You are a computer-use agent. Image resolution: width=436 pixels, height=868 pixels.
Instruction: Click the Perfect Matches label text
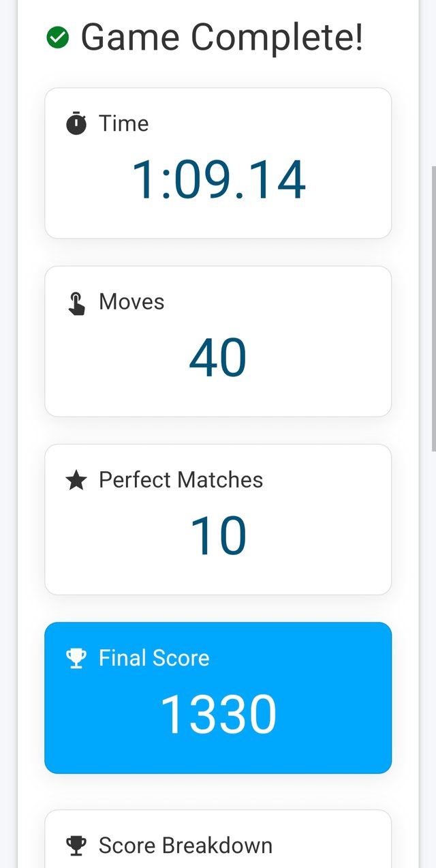point(181,480)
